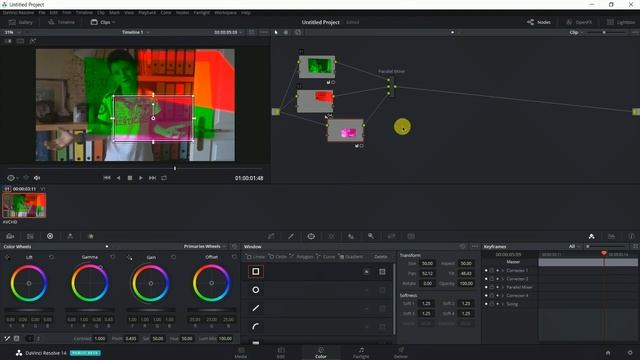
Task: Click the Gallery button
Action: 20,22
